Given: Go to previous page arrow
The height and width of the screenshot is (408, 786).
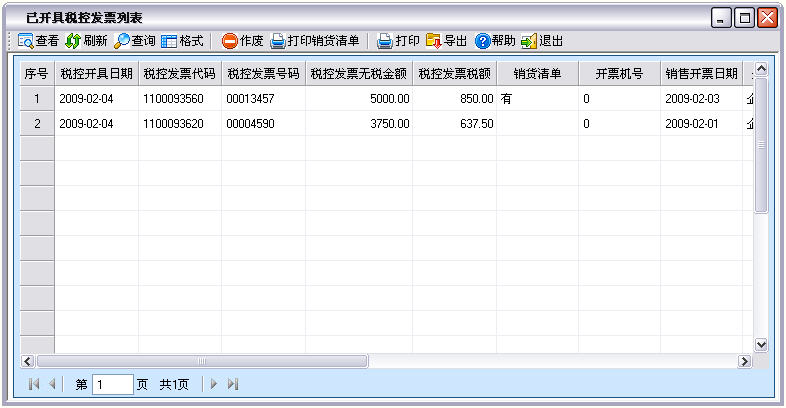Looking at the screenshot, I should pos(52,384).
